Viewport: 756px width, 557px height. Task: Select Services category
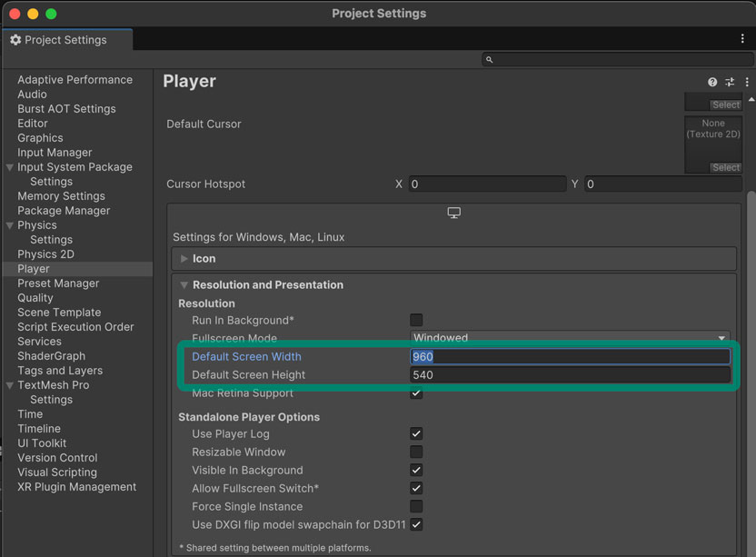pos(40,341)
